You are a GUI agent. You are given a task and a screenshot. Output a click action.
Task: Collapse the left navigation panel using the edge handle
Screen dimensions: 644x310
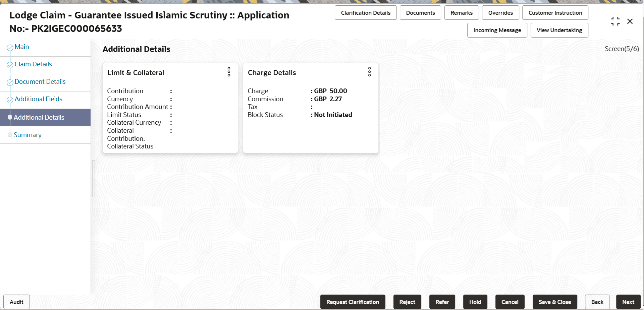[94, 179]
